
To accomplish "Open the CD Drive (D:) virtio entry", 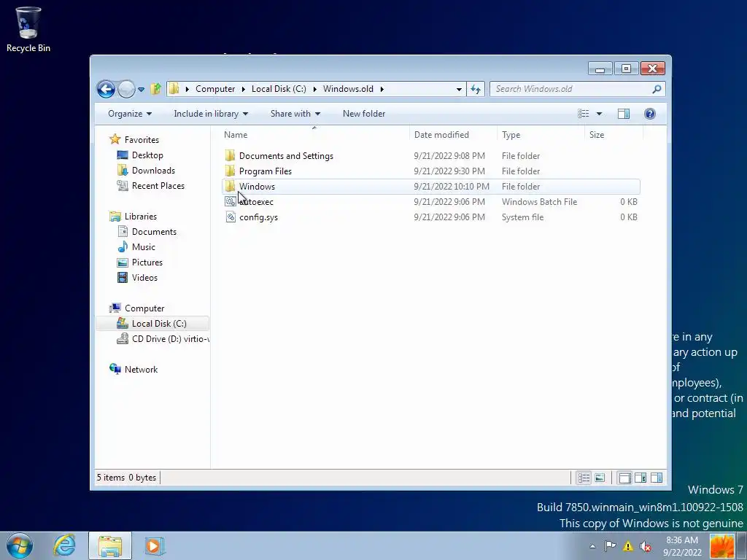I will click(163, 338).
